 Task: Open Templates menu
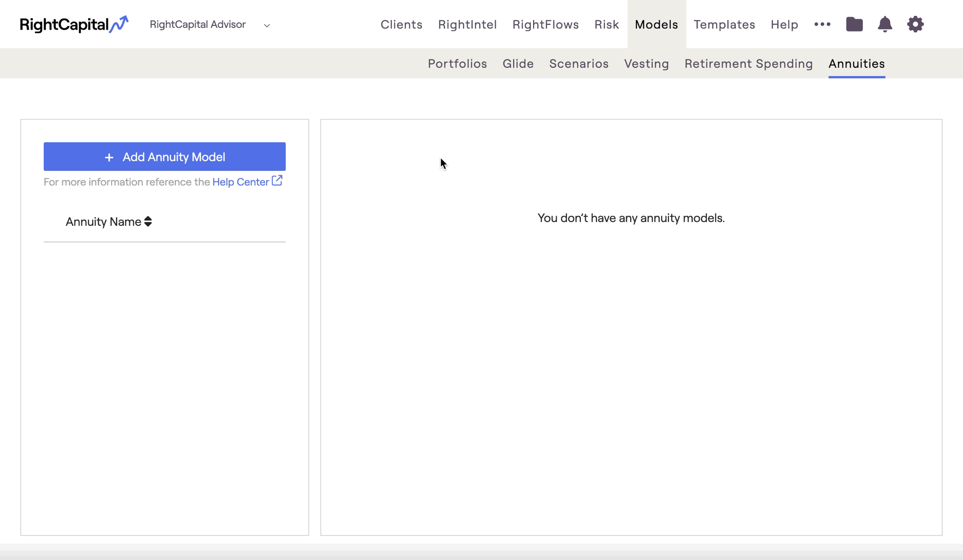(x=724, y=25)
